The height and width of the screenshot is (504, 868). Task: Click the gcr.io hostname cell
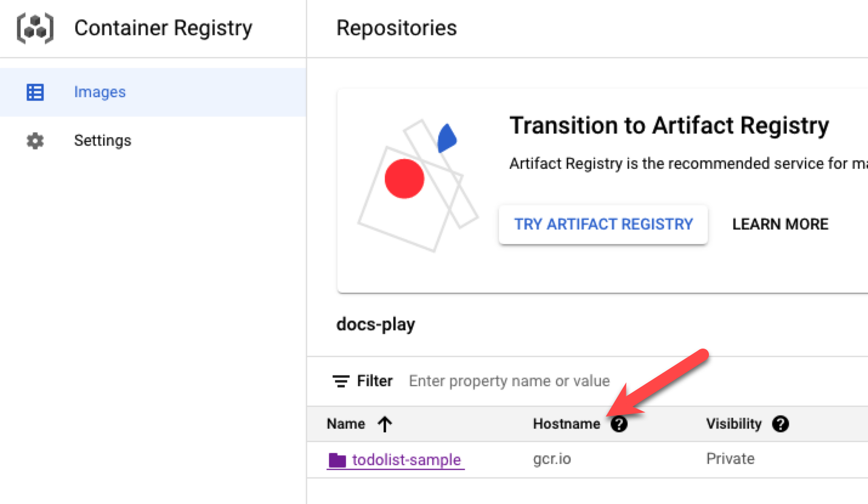click(551, 459)
